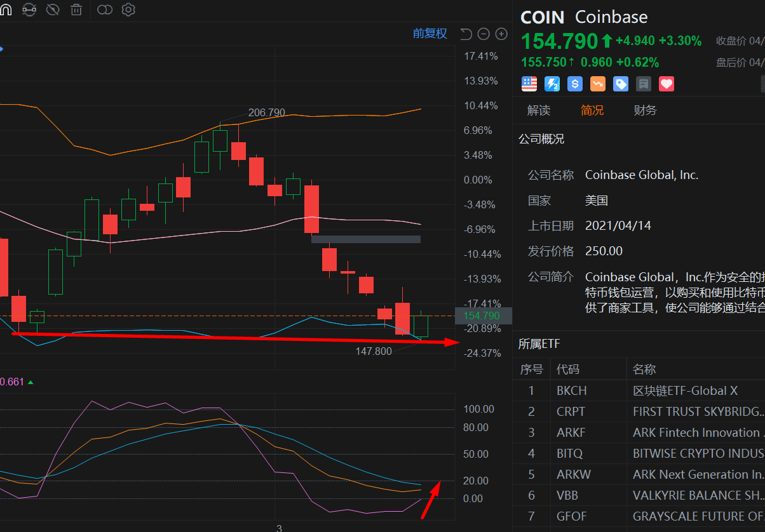Viewport: 765px width, 532px height.
Task: Delete drawings using the trash icon
Action: (76, 10)
